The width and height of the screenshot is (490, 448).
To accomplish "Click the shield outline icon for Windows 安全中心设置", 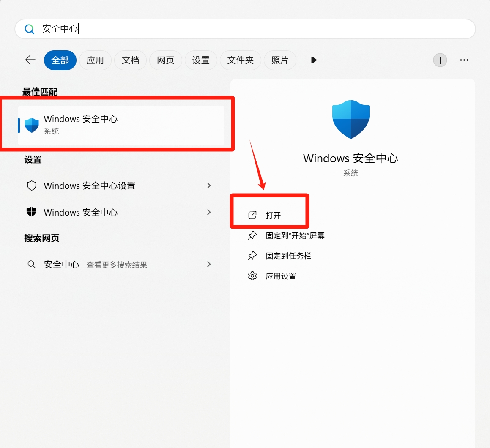I will pos(31,186).
